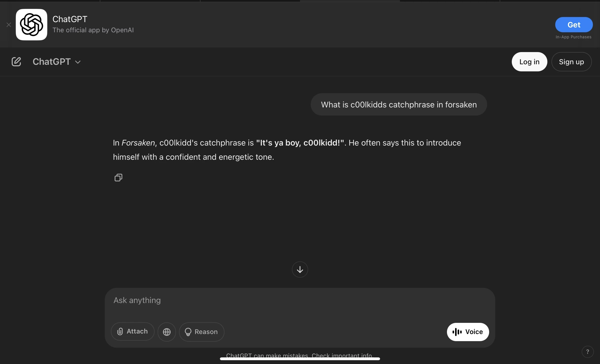The width and height of the screenshot is (600, 364).
Task: Copy ChatGPT's response using the copy icon
Action: 118,177
